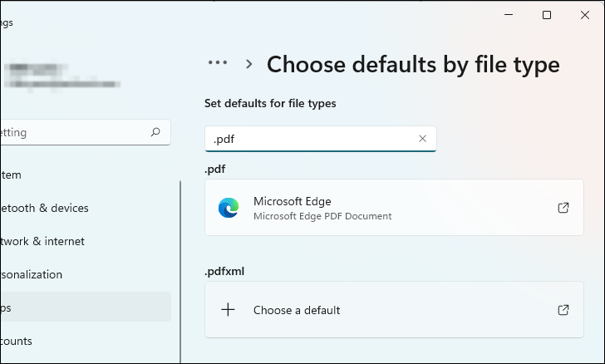Click the file type search field
Viewport: 605px width, 364px height.
(312, 139)
